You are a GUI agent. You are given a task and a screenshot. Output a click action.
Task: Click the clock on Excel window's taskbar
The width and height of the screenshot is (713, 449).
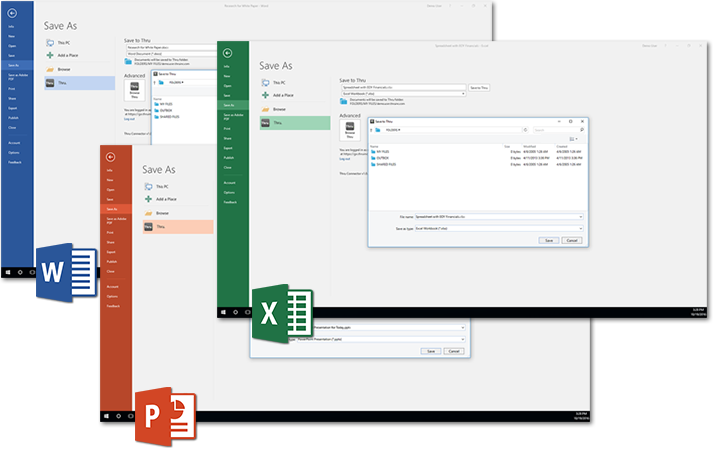point(699,312)
